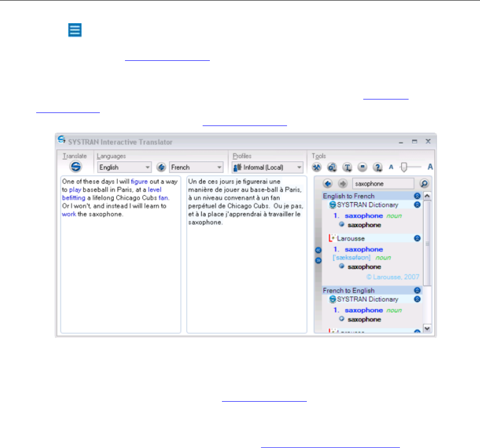Click the plus bullet under French to English
Viewport: 480px width, 448px height.
(342, 319)
